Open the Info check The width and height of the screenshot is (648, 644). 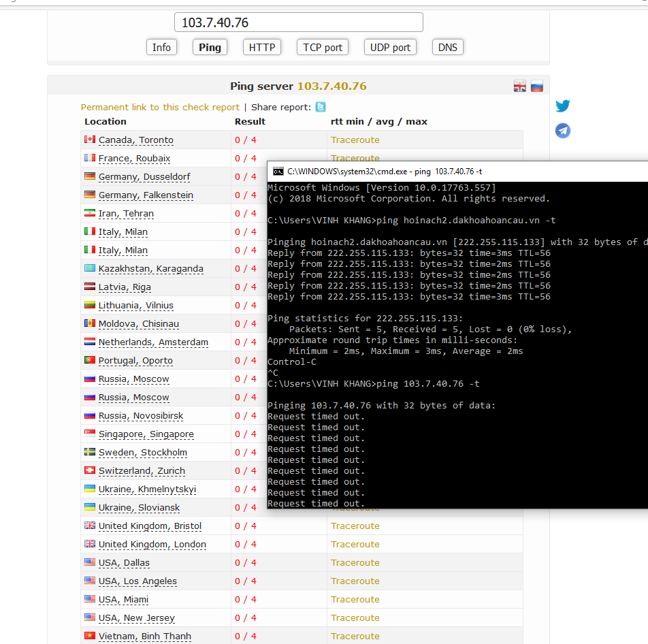[161, 47]
